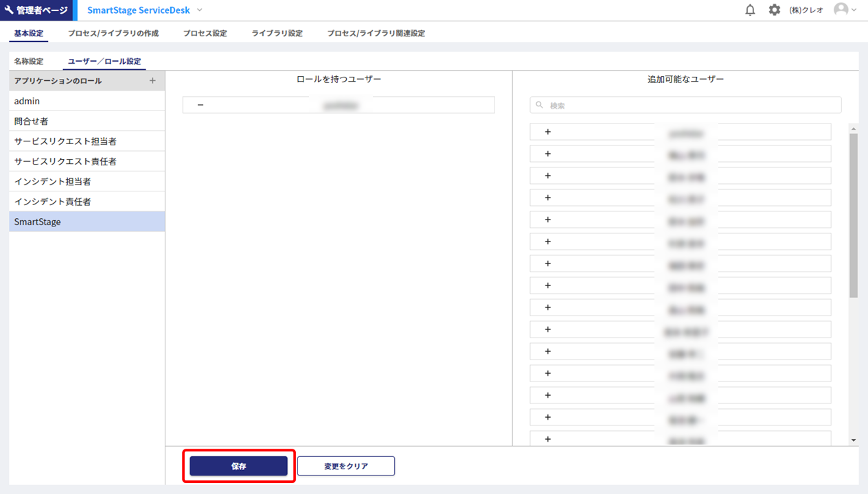868x494 pixels.
Task: Expand the user account menu chevron
Action: click(854, 10)
